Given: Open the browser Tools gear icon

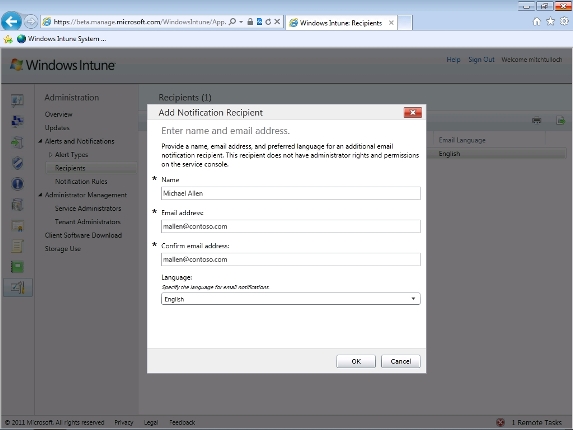Looking at the screenshot, I should pyautogui.click(x=564, y=22).
